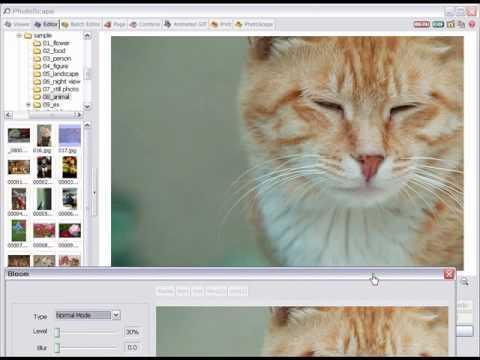Open the Page tab
The image size is (480, 360).
click(115, 24)
